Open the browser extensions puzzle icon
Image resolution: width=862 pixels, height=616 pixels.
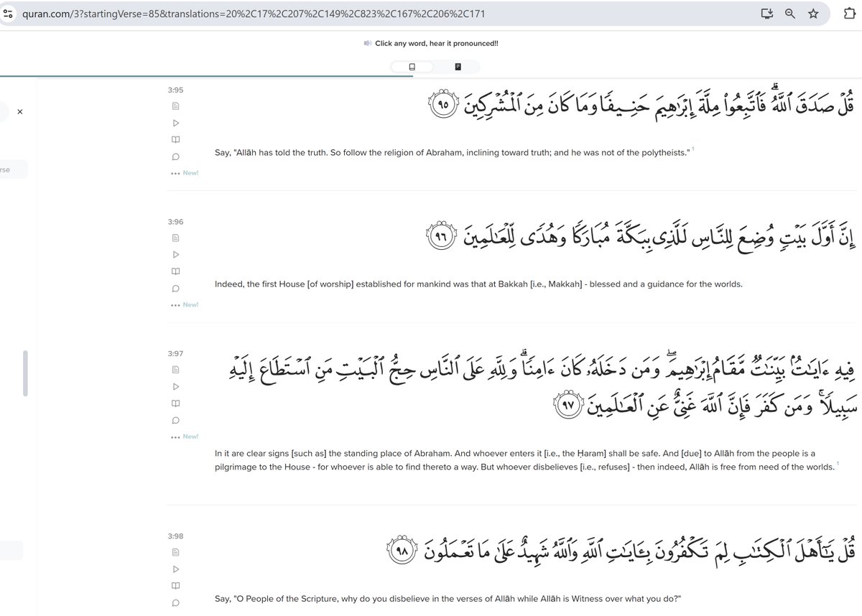tap(850, 13)
